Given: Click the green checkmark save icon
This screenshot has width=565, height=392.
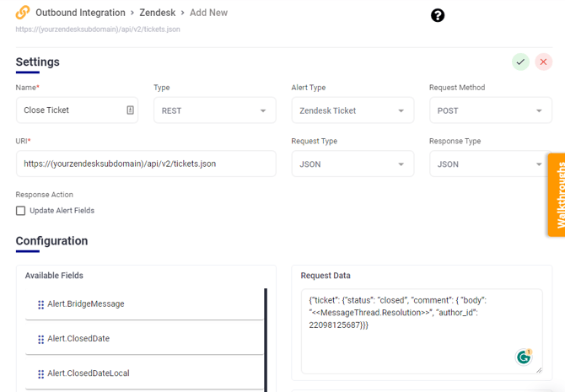Looking at the screenshot, I should point(520,62).
